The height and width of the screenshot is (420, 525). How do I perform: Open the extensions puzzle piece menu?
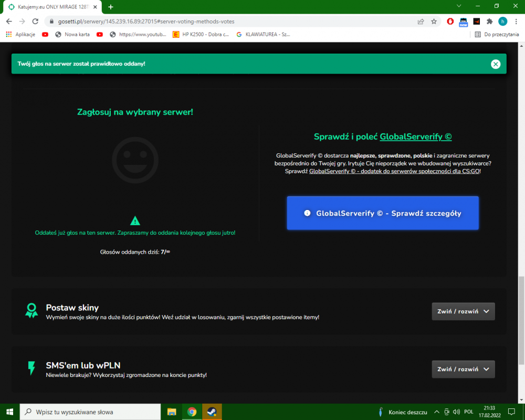[489, 22]
